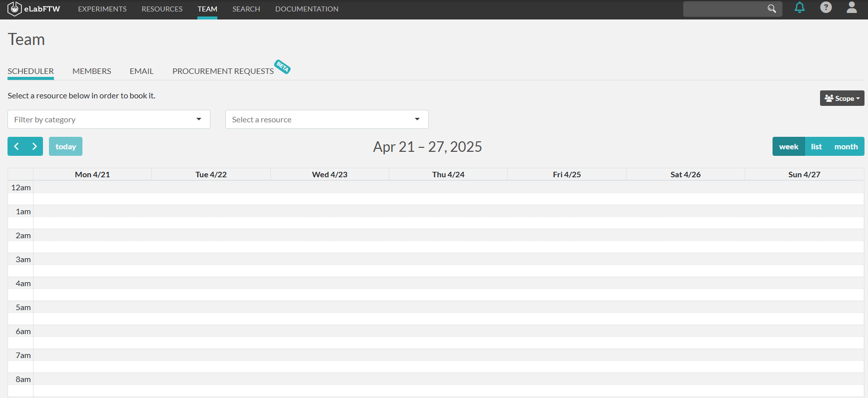Go to previous week with left arrow
This screenshot has width=868, height=398.
16,146
